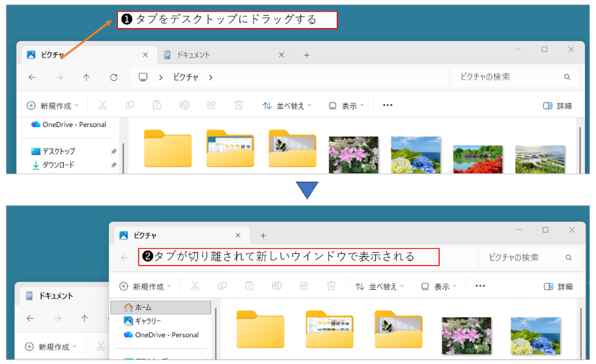Click the Share icon in top window toolbar

pyautogui.click(x=212, y=105)
